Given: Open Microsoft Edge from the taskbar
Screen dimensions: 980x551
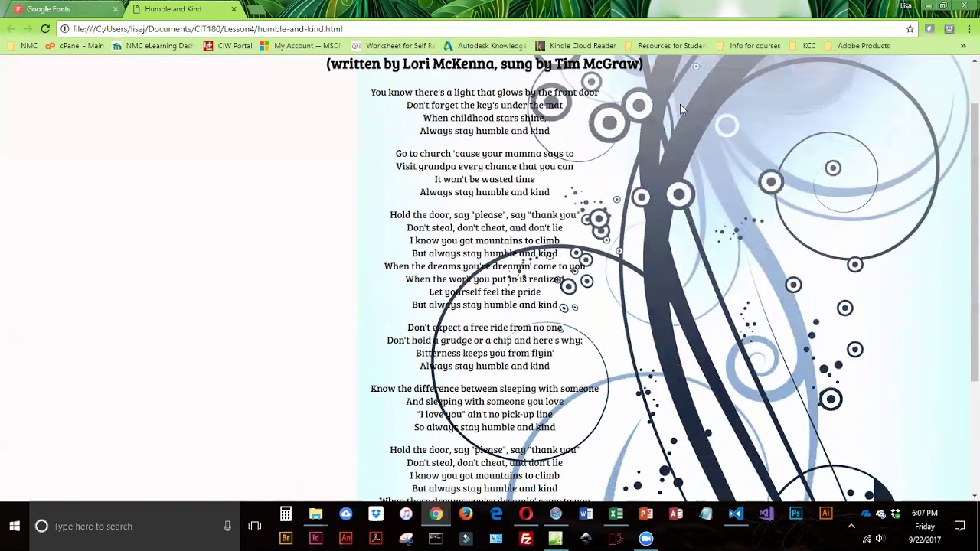Looking at the screenshot, I should [496, 514].
